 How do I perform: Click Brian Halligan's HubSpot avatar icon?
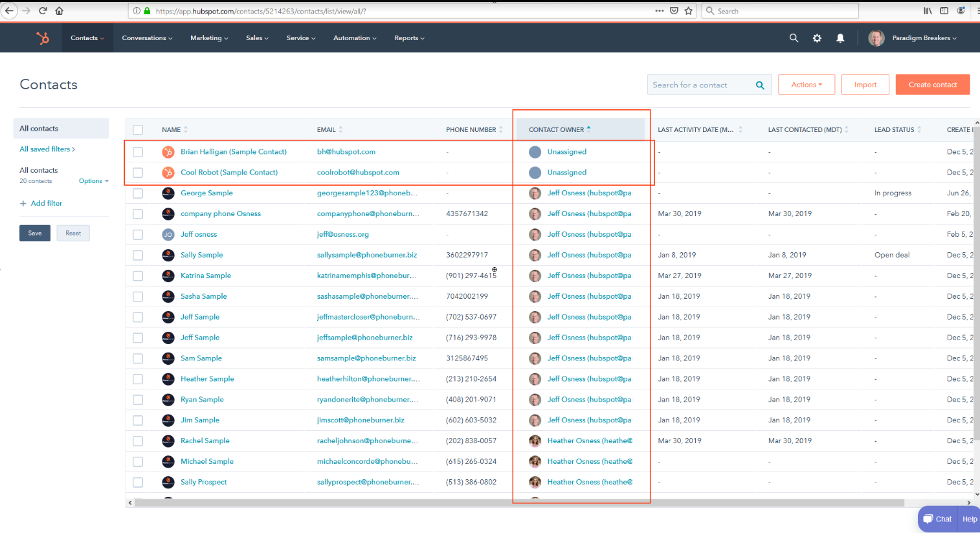coord(168,152)
